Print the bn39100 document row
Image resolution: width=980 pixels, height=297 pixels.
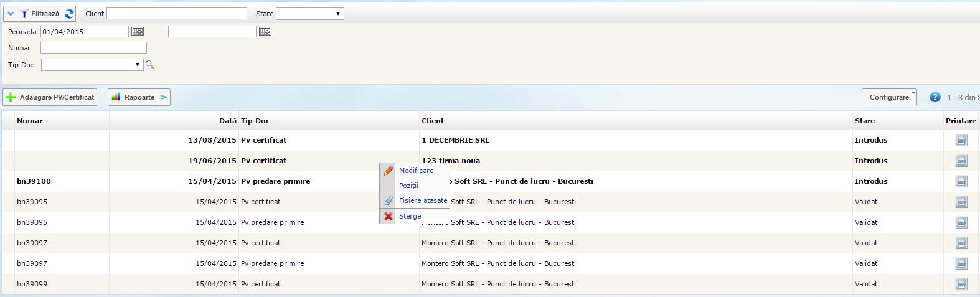click(961, 181)
